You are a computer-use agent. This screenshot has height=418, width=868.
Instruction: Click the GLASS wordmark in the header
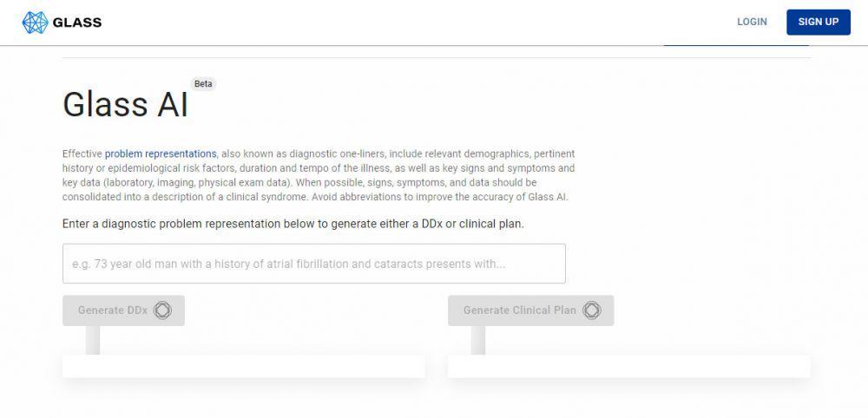(x=77, y=23)
